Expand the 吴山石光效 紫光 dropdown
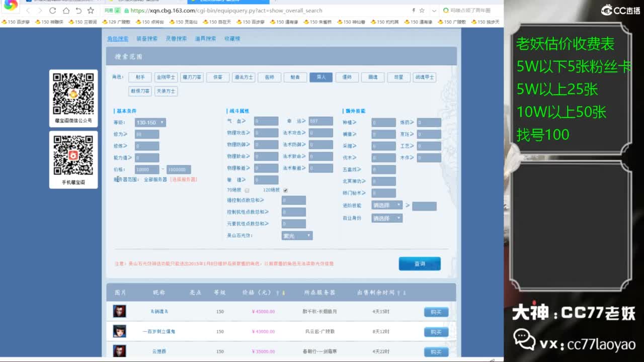 click(297, 235)
